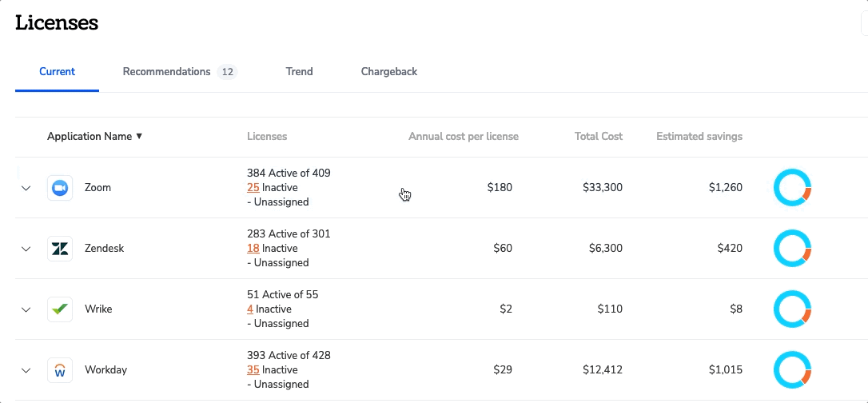Expand the Workday row chevron

(x=26, y=370)
